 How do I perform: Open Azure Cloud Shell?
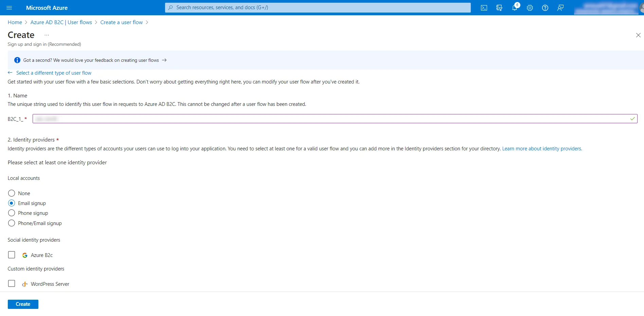pos(484,7)
